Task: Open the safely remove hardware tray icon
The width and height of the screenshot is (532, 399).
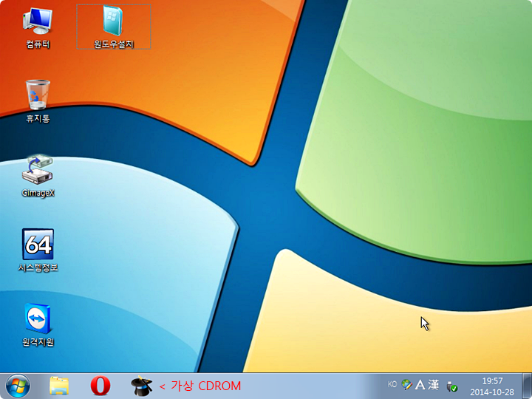Action: [x=452, y=386]
